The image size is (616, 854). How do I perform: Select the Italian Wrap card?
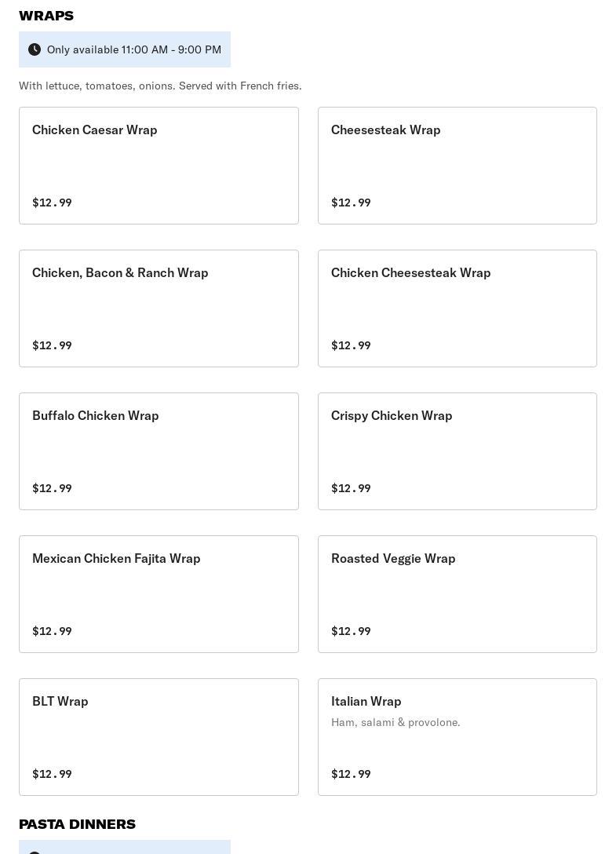click(457, 737)
